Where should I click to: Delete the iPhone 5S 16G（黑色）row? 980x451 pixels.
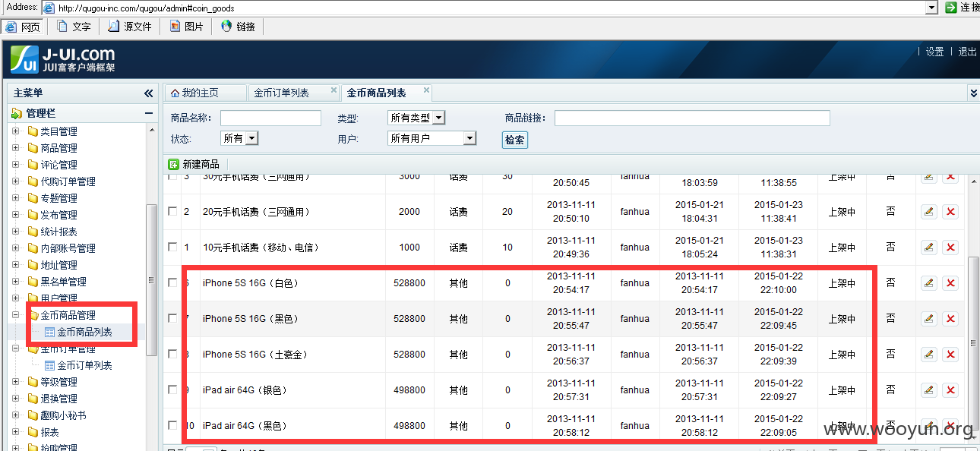(950, 319)
